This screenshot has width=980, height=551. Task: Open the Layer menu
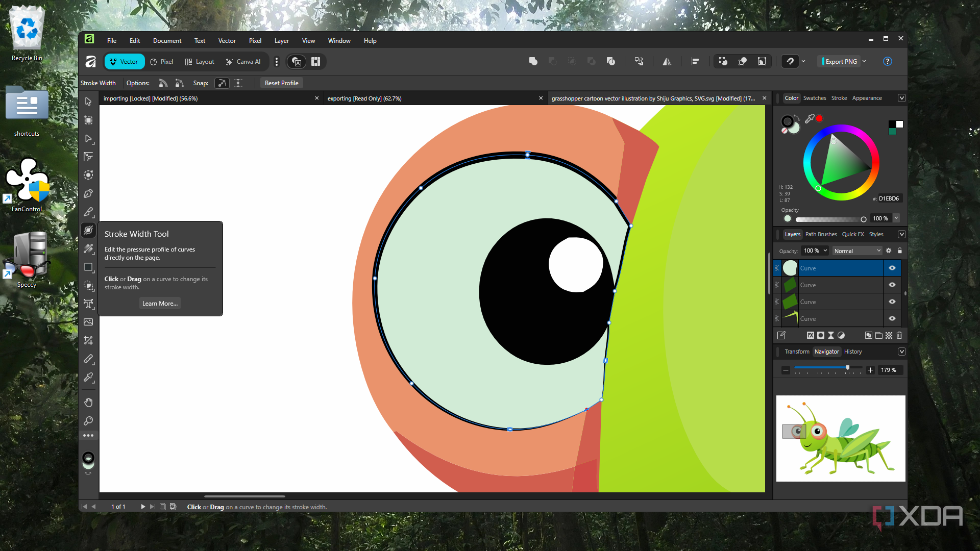tap(281, 41)
